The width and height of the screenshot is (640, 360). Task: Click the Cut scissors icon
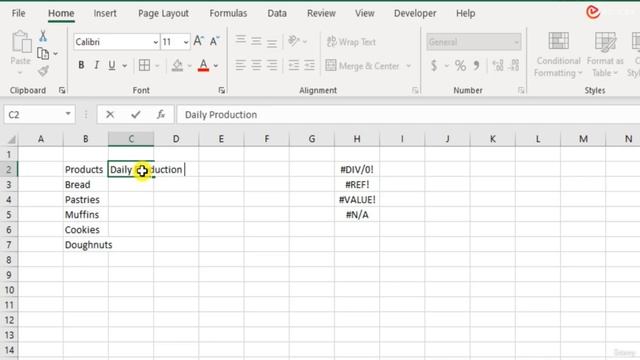[x=43, y=36]
